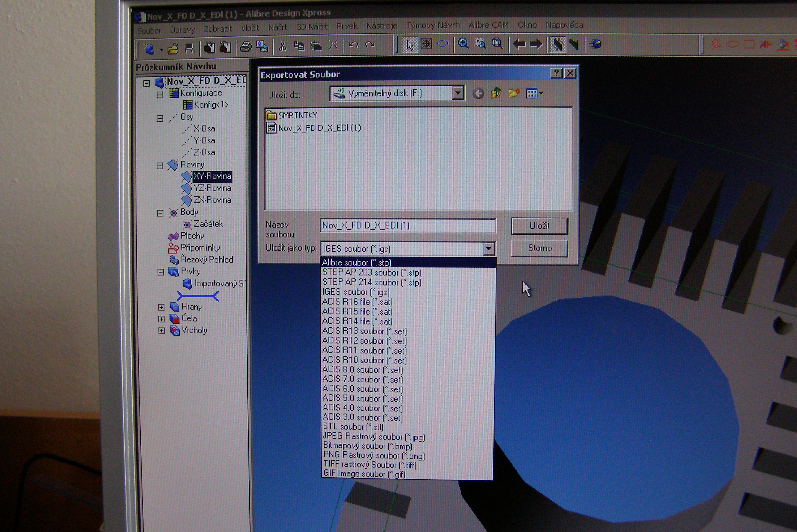
Task: Select the Cut scissors icon
Action: tap(282, 46)
